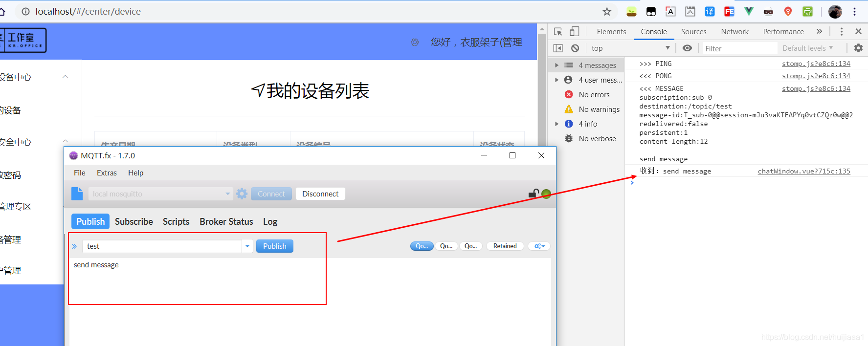
Task: Click the test topic input field
Action: tap(162, 246)
